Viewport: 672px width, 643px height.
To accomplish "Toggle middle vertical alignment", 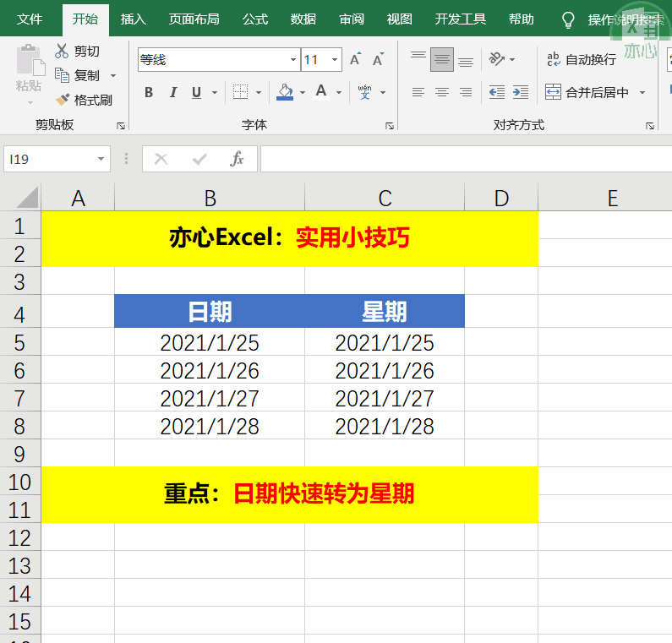I will 442,59.
